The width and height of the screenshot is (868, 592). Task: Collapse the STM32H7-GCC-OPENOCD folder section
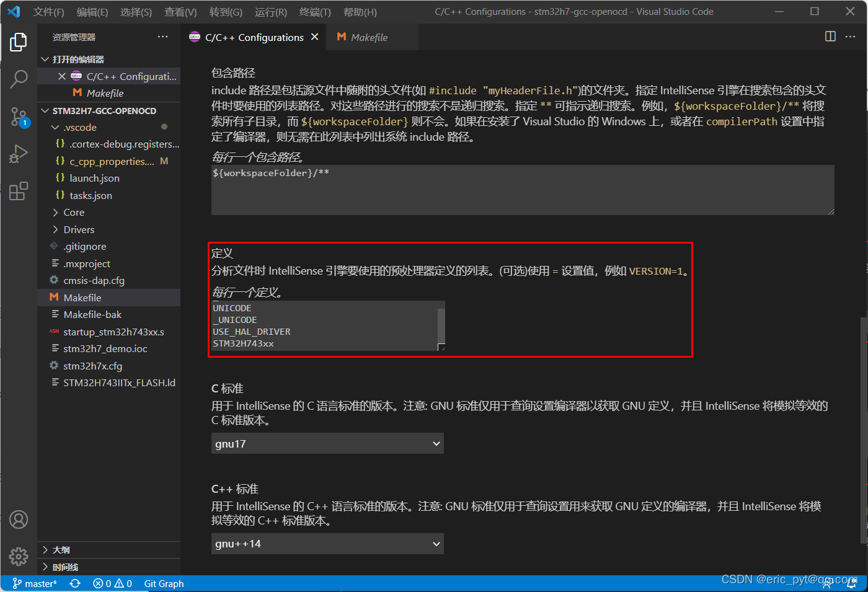[x=109, y=110]
